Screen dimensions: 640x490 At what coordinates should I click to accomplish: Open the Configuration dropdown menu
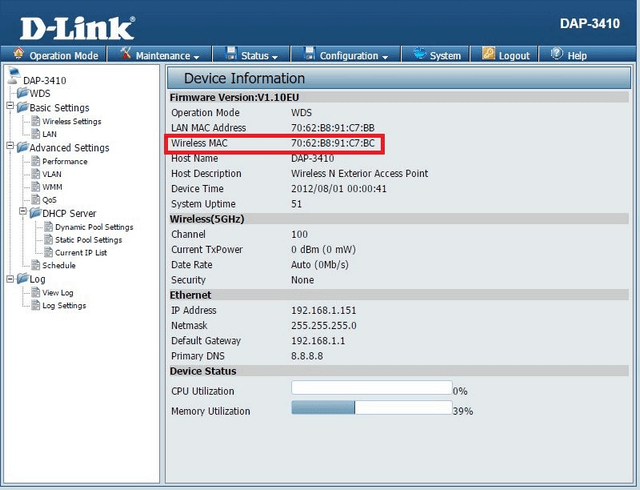pos(347,56)
